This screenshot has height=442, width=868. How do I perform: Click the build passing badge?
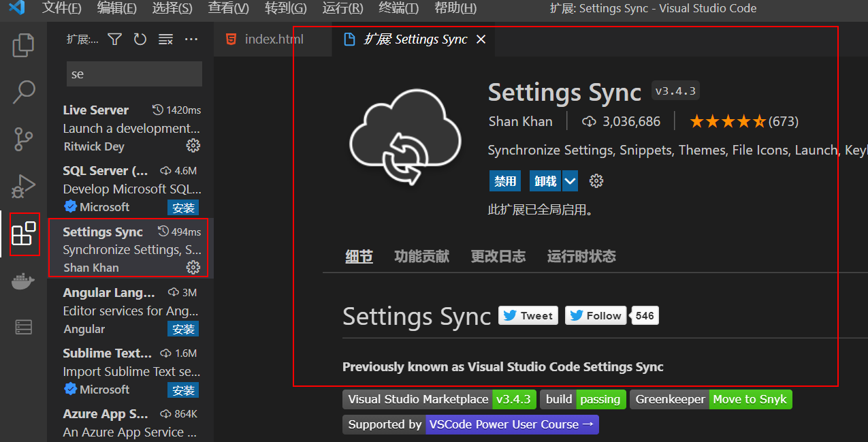pyautogui.click(x=583, y=399)
